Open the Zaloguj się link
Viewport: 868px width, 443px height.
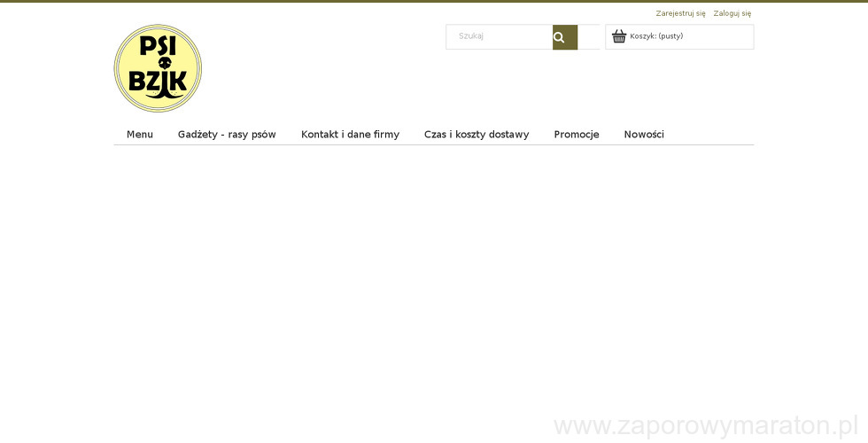pyautogui.click(x=732, y=13)
